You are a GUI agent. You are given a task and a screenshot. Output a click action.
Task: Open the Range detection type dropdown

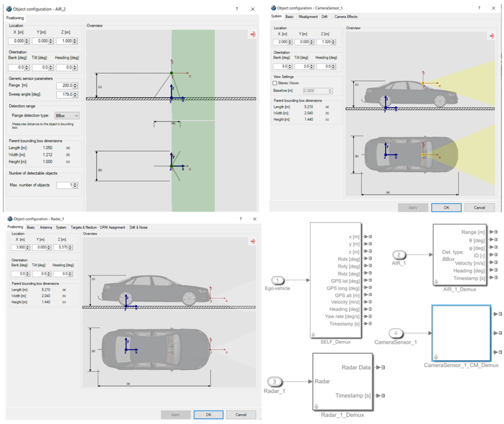pos(67,116)
